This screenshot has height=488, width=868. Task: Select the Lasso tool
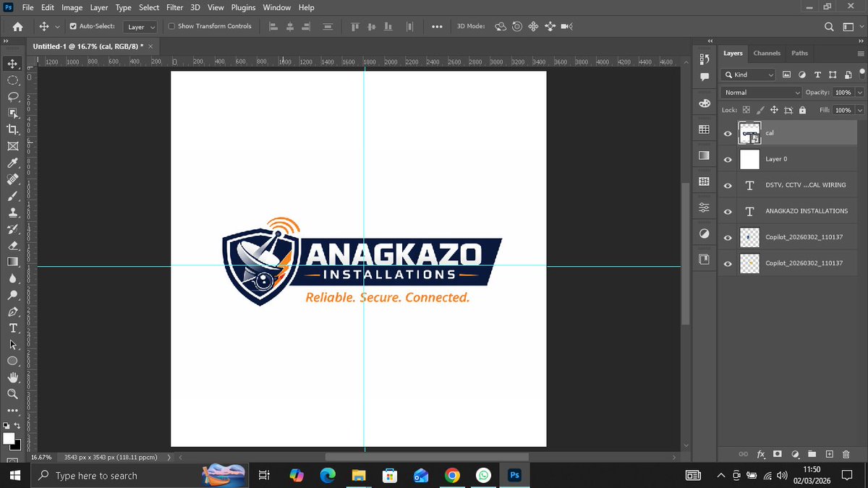point(13,97)
